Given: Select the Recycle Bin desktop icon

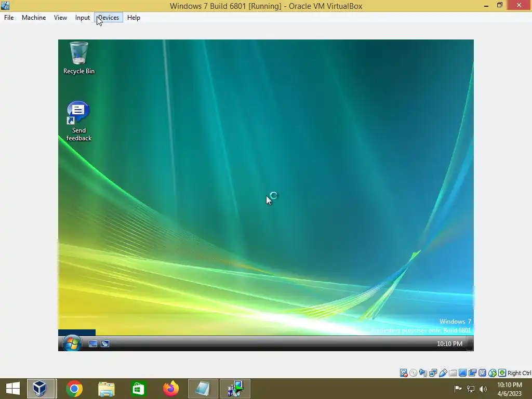Looking at the screenshot, I should tap(79, 58).
